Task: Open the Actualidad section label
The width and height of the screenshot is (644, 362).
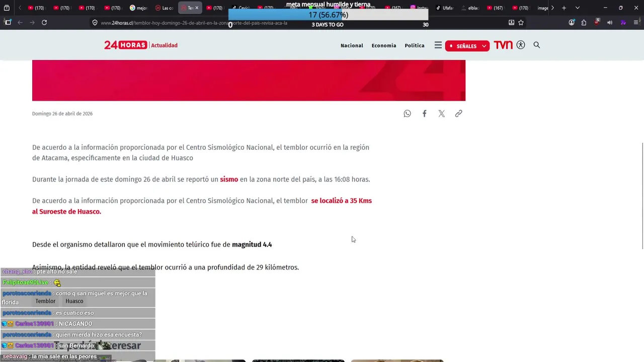Action: coord(165,45)
